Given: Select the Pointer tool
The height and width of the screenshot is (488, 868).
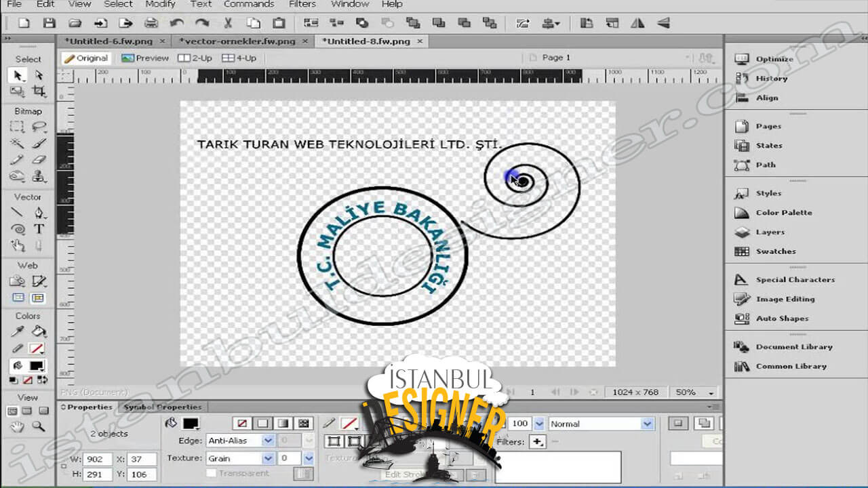Looking at the screenshot, I should 18,75.
